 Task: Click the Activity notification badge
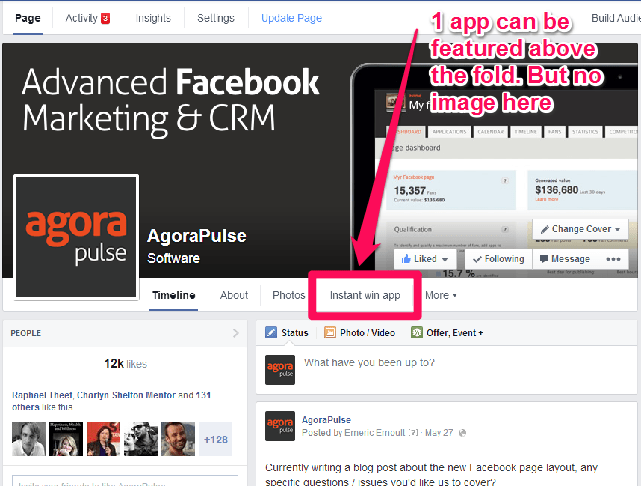point(105,18)
